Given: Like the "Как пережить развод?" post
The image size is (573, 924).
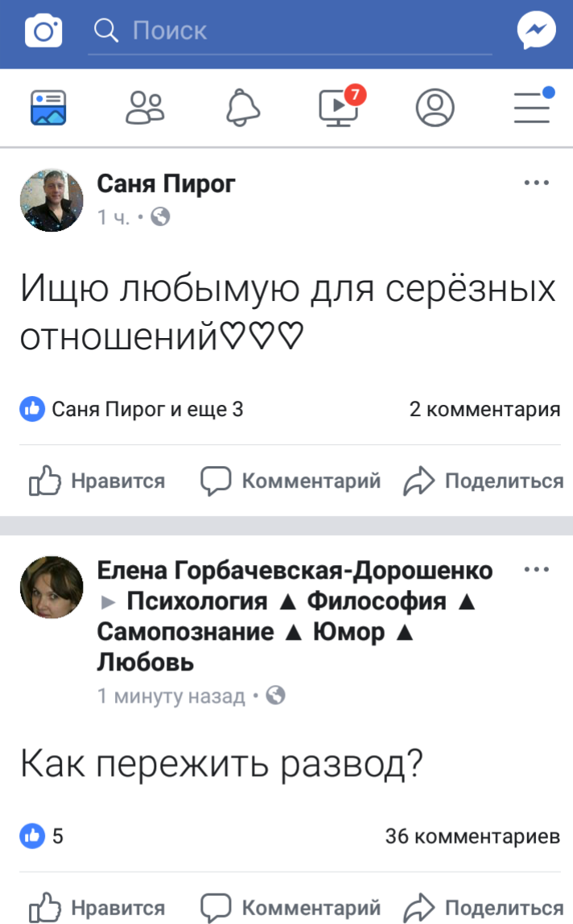Looking at the screenshot, I should pos(97,908).
